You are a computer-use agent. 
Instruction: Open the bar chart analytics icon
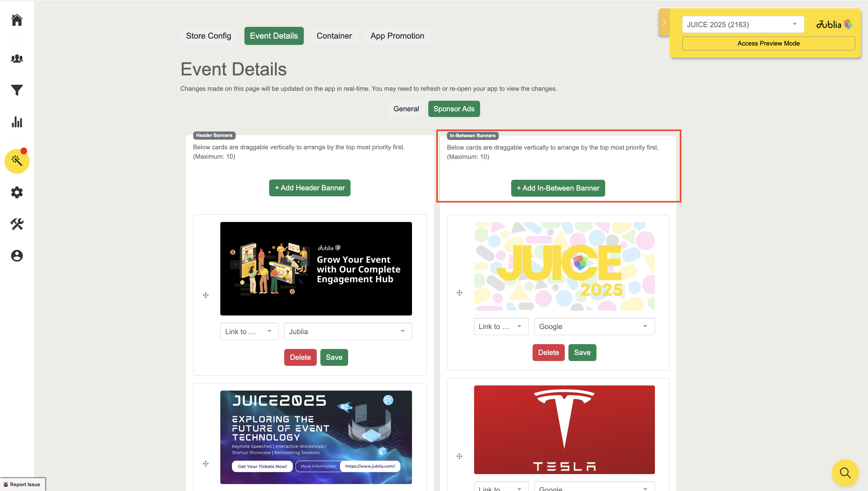coord(17,122)
